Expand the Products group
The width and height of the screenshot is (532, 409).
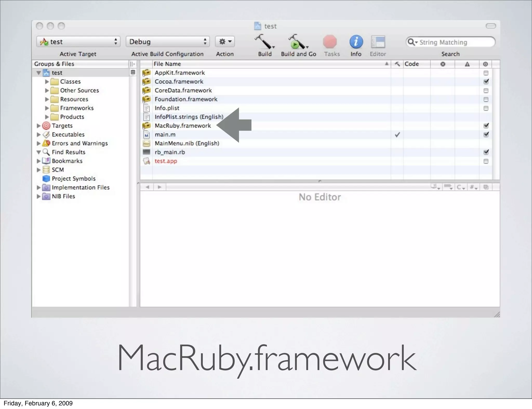(47, 117)
